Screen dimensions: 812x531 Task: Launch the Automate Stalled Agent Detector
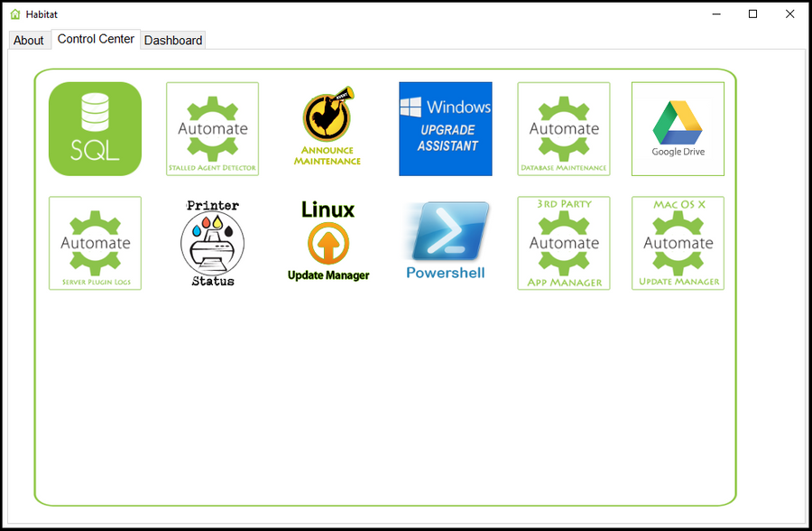[212, 128]
